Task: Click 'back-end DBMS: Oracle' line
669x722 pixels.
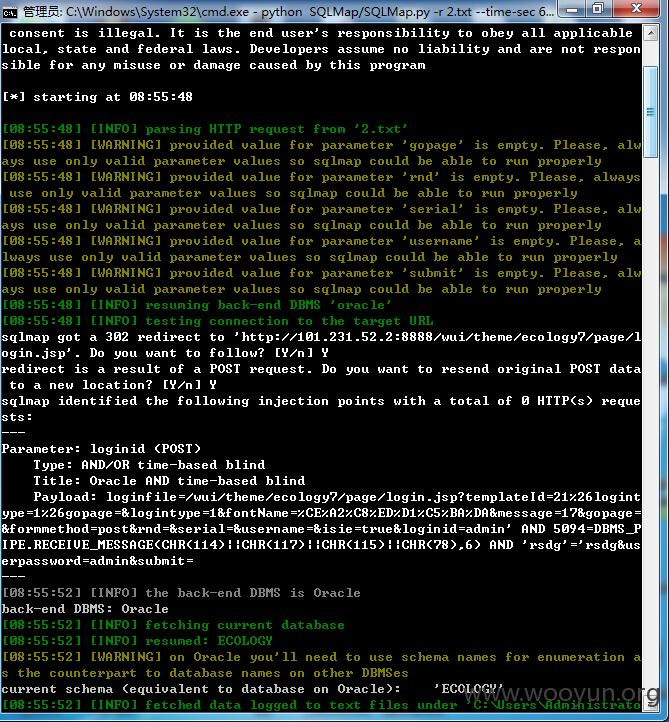Action: coord(85,609)
